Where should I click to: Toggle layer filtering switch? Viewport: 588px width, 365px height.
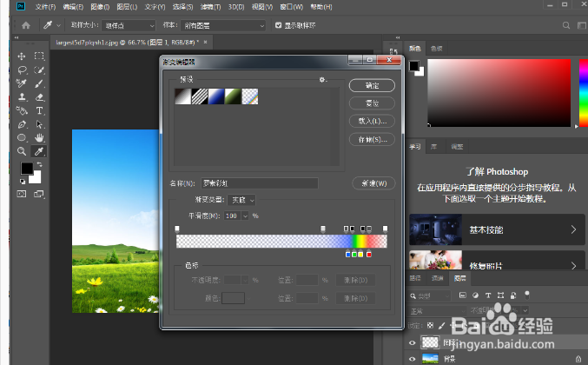pyautogui.click(x=527, y=295)
